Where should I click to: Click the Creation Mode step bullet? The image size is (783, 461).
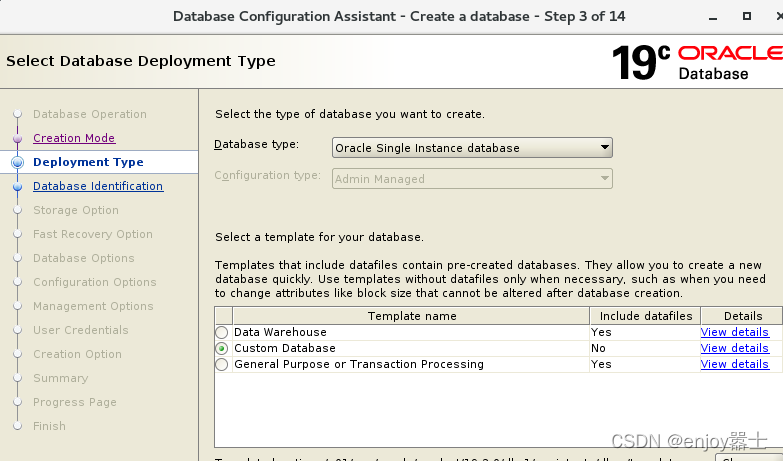pos(17,138)
